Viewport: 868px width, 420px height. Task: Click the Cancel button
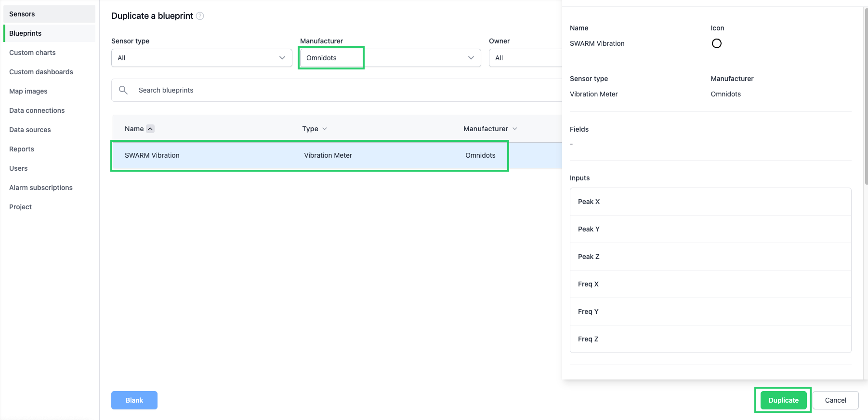click(835, 400)
